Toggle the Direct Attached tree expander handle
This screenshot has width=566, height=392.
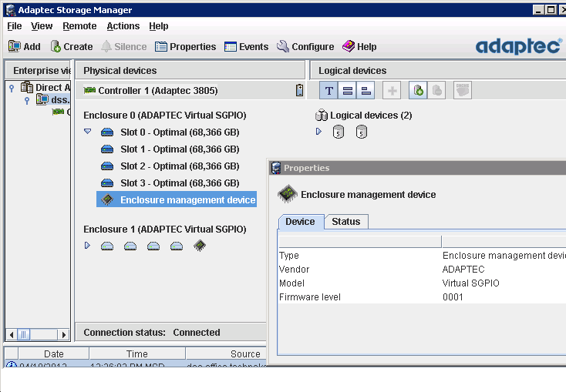[x=12, y=88]
